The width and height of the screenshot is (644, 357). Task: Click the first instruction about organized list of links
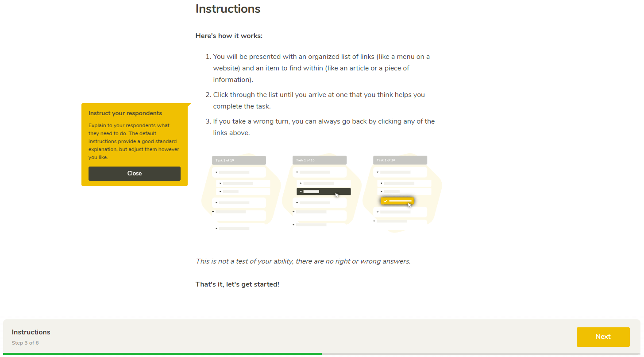coord(321,68)
